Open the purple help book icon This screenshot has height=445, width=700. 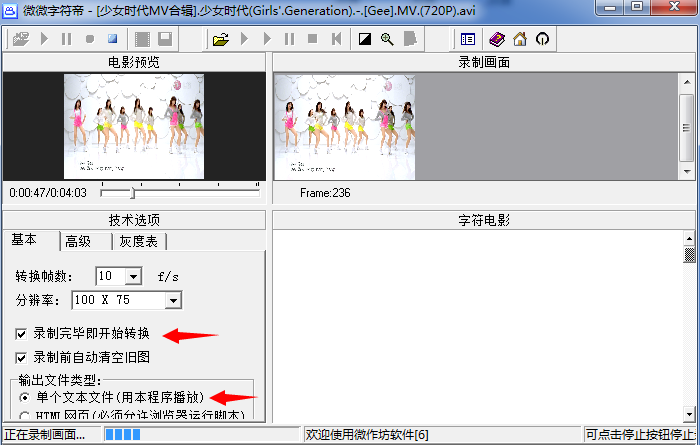point(497,39)
